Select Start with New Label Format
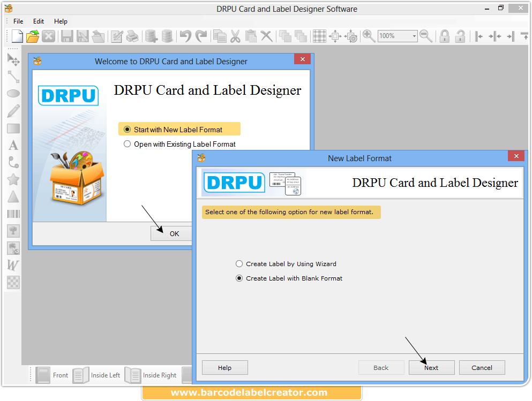532x401 pixels. coord(127,129)
